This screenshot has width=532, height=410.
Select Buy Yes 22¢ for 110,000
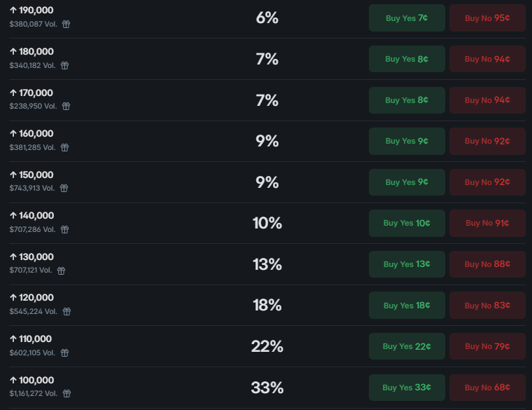407,346
